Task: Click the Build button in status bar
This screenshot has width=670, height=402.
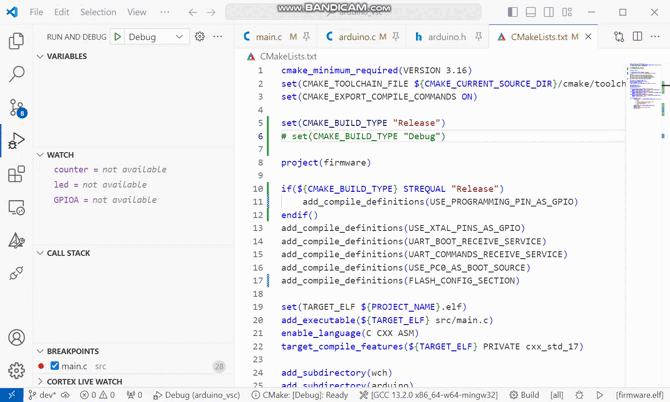Action: tap(524, 395)
